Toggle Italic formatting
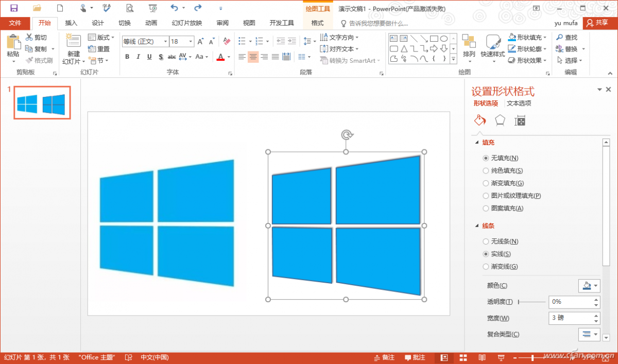The height and width of the screenshot is (364, 618). [138, 57]
